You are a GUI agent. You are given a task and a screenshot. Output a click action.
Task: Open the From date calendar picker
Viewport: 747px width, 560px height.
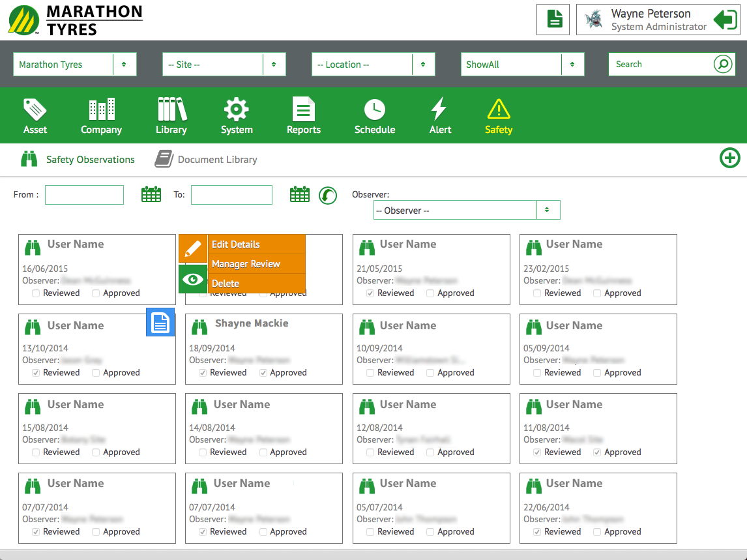pyautogui.click(x=151, y=194)
